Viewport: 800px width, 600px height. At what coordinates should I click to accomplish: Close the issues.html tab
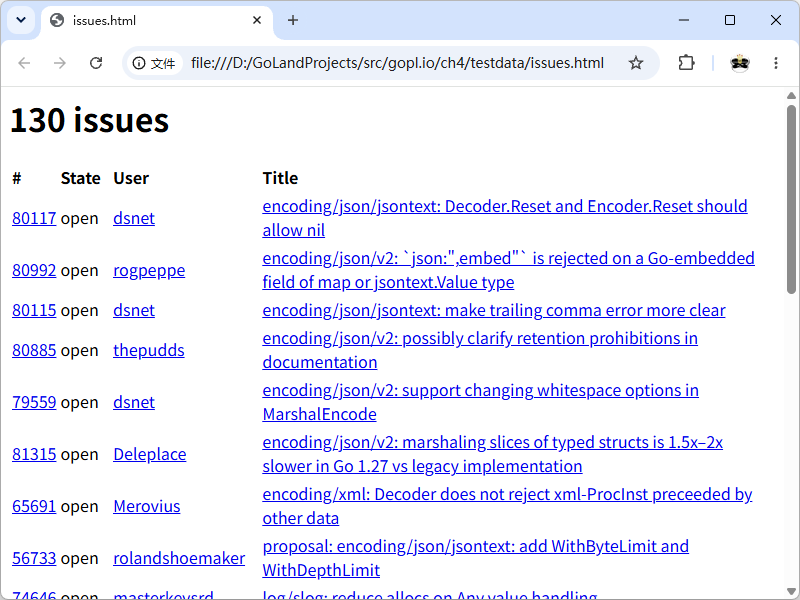click(257, 20)
